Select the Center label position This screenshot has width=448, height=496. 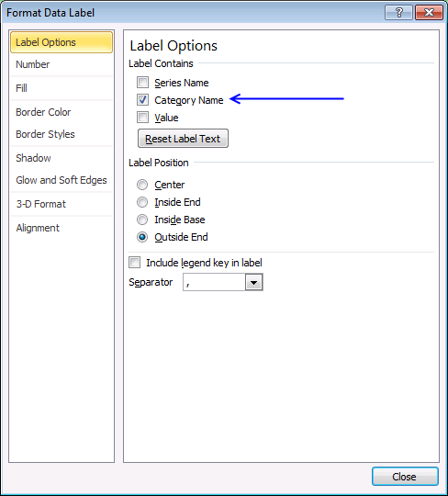coord(142,185)
